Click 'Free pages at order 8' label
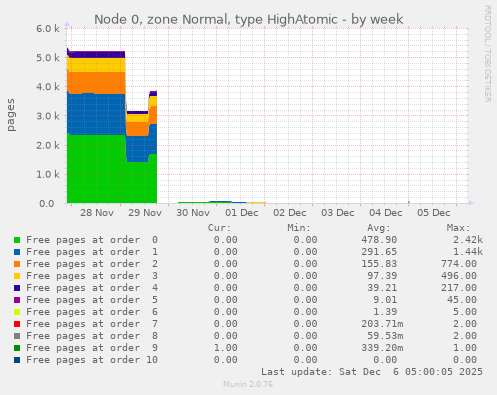The image size is (497, 395). coord(92,336)
